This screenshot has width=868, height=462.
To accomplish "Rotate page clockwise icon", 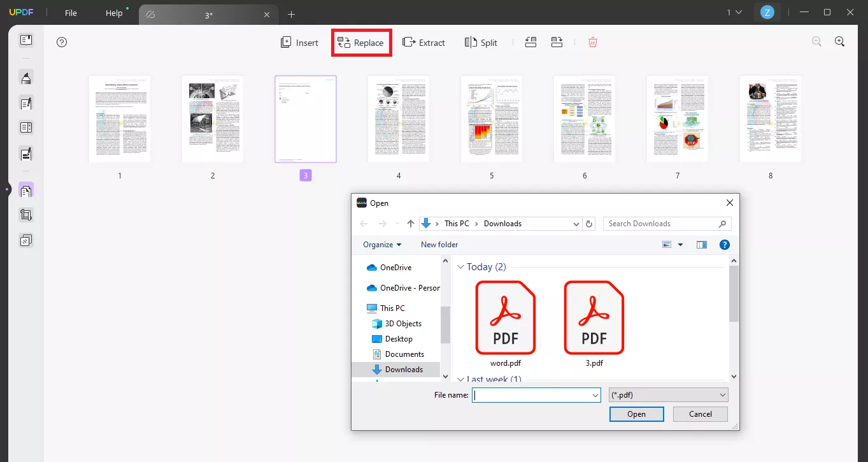I will (x=557, y=43).
